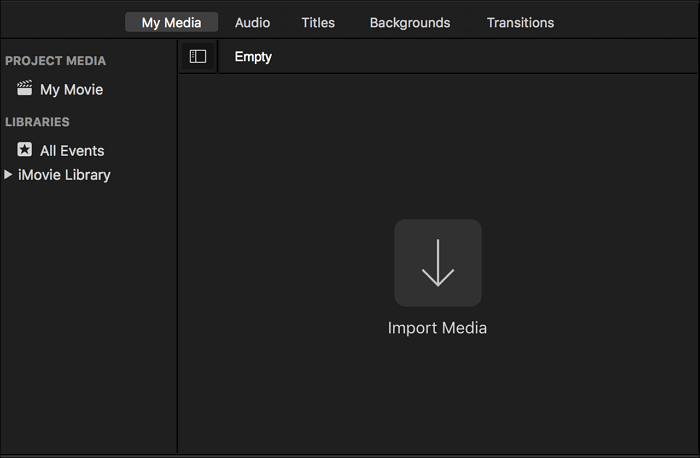This screenshot has width=700, height=458.
Task: Click the Empty title in browser header
Action: (253, 57)
